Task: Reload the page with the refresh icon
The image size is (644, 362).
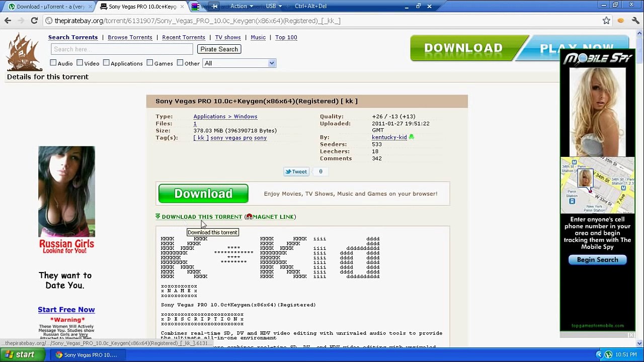Action: pyautogui.click(x=34, y=21)
